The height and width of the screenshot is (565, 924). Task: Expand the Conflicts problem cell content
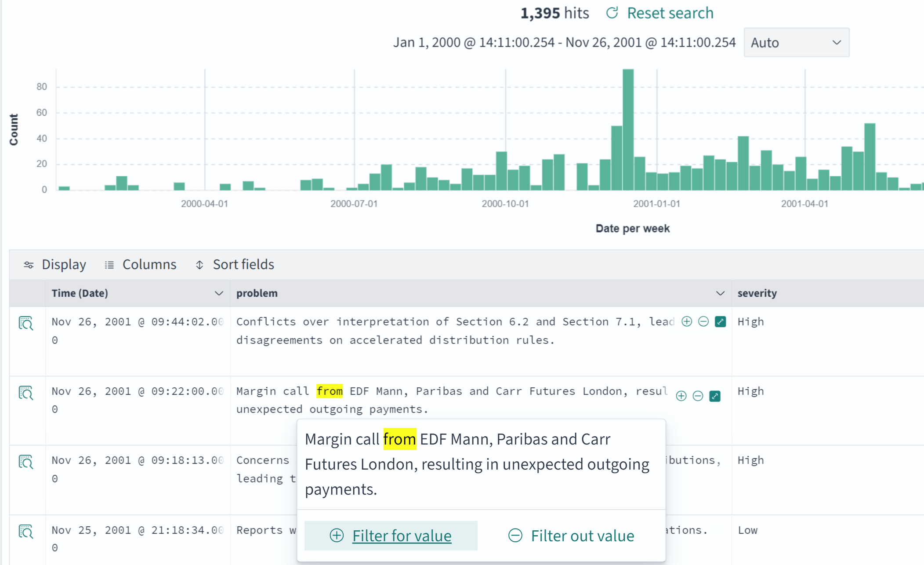tap(720, 321)
